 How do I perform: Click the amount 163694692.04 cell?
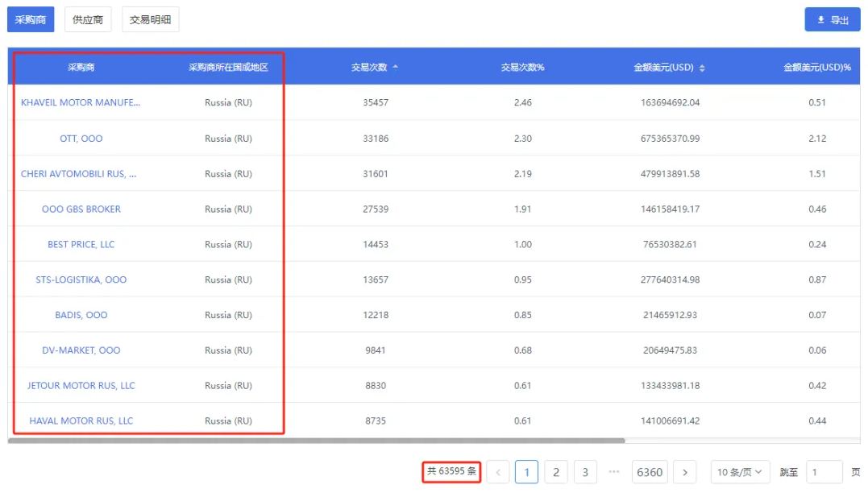(x=670, y=102)
